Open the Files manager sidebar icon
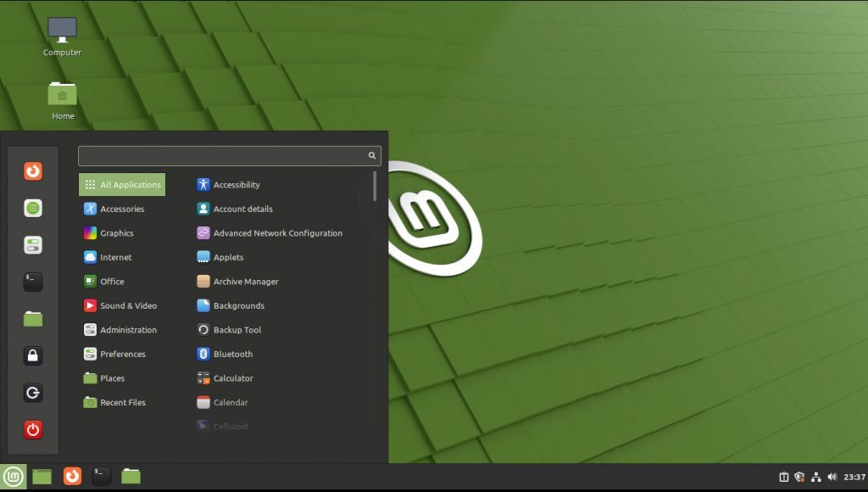This screenshot has height=492, width=868. click(x=32, y=318)
